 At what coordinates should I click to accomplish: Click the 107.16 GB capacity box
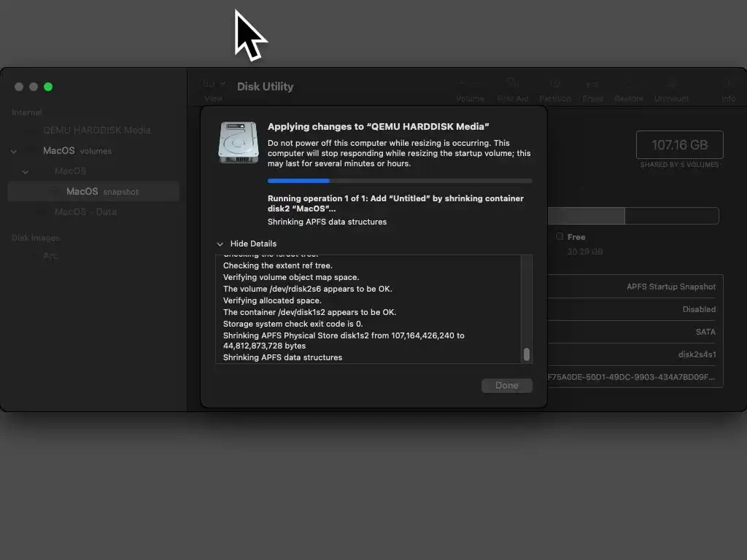679,145
